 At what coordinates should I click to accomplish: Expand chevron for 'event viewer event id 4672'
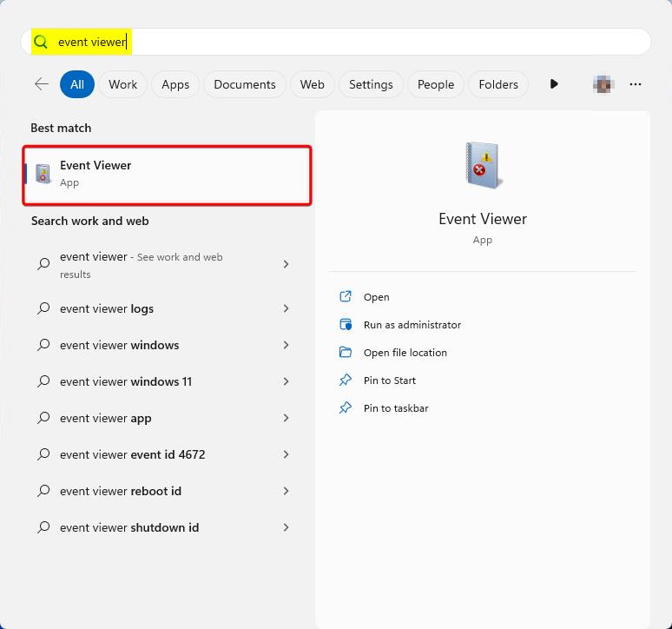286,454
